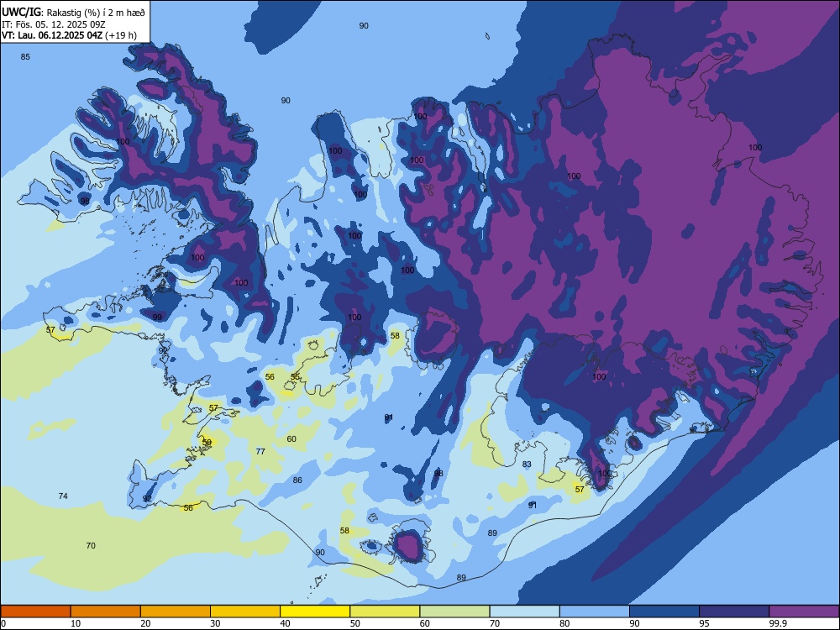Click the bright yellow 40–50 legend swatch
The width and height of the screenshot is (840, 630).
(x=315, y=612)
